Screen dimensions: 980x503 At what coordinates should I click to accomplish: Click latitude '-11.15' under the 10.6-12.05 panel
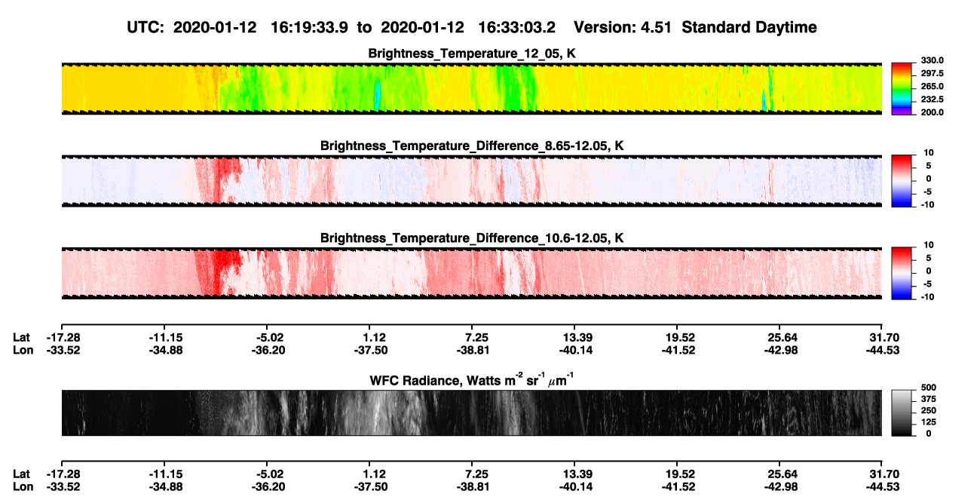[167, 337]
